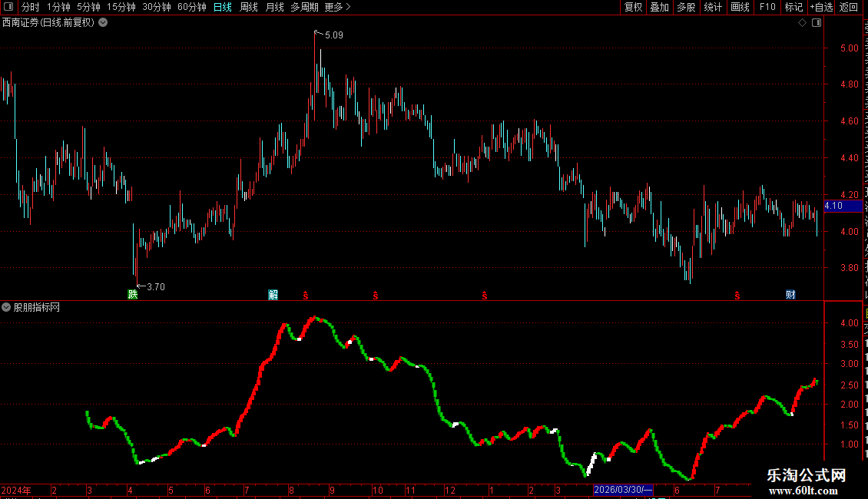Expand the 股朋指标网 indicator menu arrow
The width and height of the screenshot is (868, 499).
coord(6,307)
